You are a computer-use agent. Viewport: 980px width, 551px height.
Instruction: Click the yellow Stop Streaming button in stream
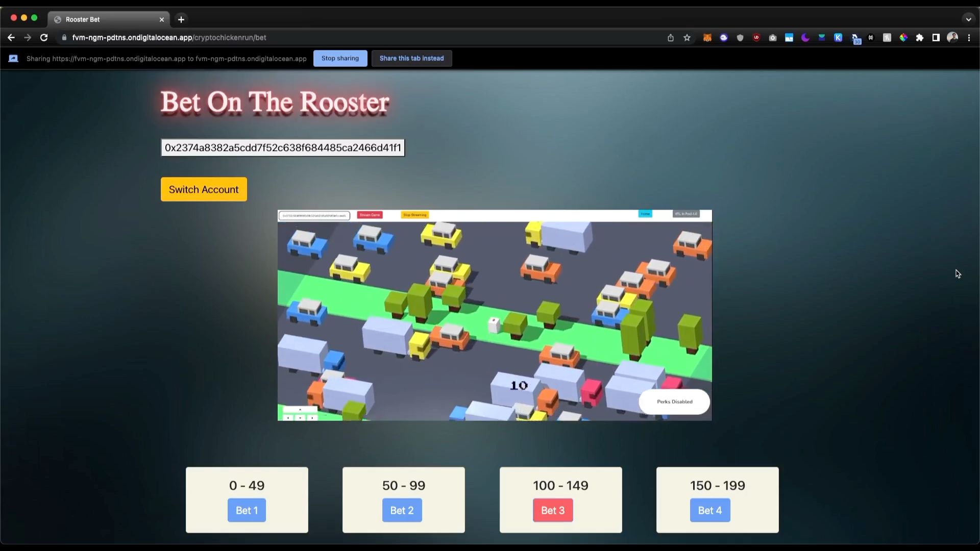tap(414, 215)
